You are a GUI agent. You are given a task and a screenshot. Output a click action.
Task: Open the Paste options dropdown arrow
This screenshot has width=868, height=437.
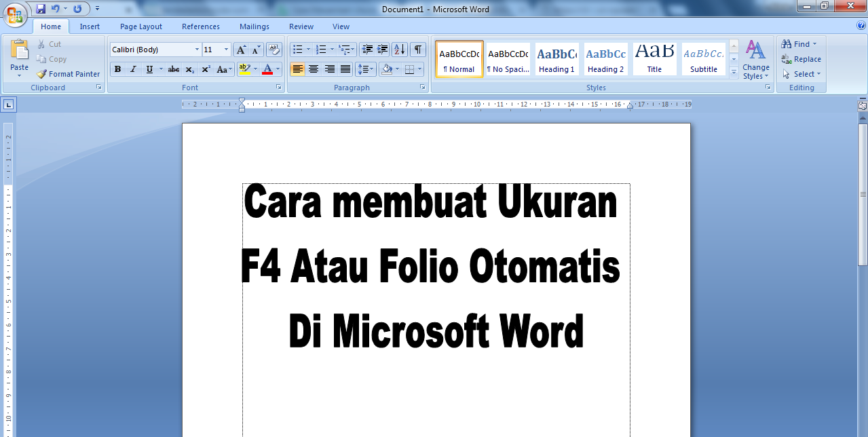[x=20, y=75]
